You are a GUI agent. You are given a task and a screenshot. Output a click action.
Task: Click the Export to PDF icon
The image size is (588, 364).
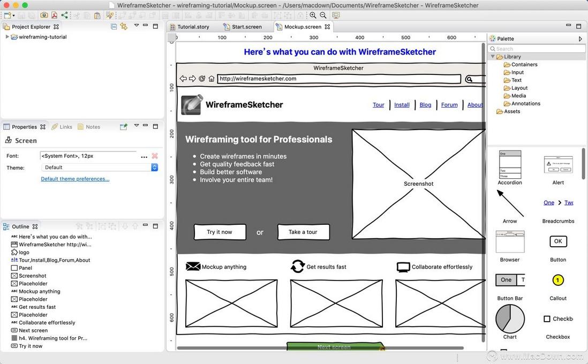click(55, 16)
